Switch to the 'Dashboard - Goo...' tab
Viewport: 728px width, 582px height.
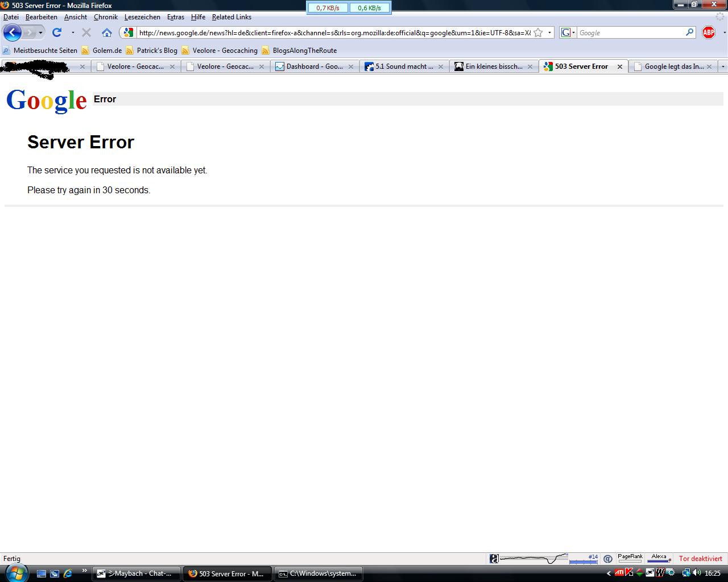coord(315,66)
